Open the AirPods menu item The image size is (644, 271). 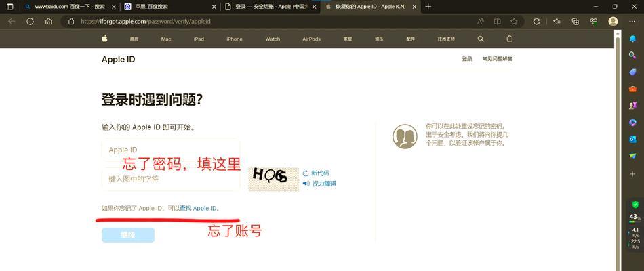pos(311,39)
